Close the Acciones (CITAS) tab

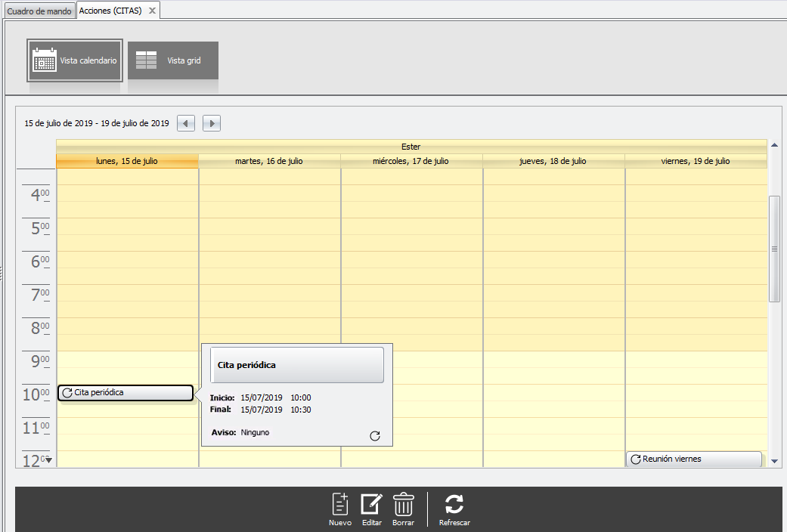tap(152, 11)
